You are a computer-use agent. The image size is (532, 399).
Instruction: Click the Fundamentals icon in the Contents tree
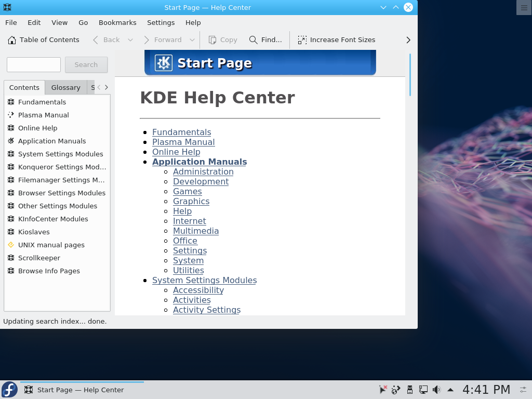click(x=11, y=102)
